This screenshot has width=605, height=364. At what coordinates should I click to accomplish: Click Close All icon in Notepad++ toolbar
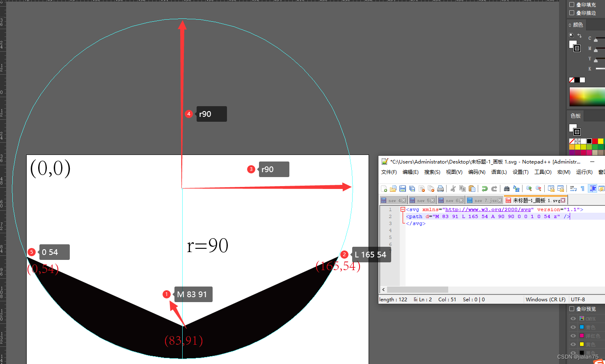tap(431, 189)
